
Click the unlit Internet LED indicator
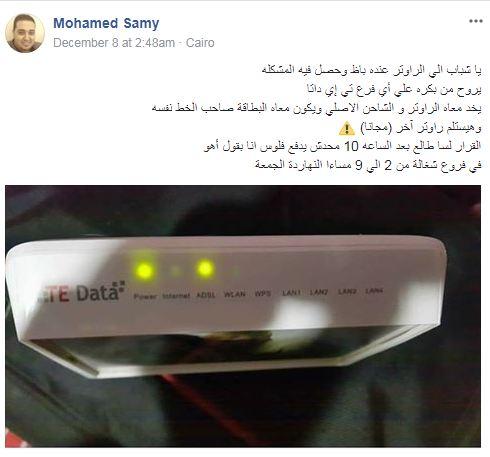click(x=174, y=271)
